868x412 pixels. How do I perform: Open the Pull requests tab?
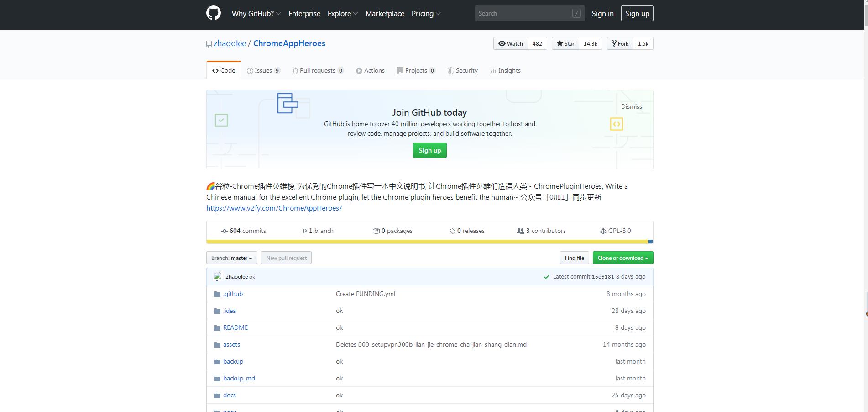point(318,70)
